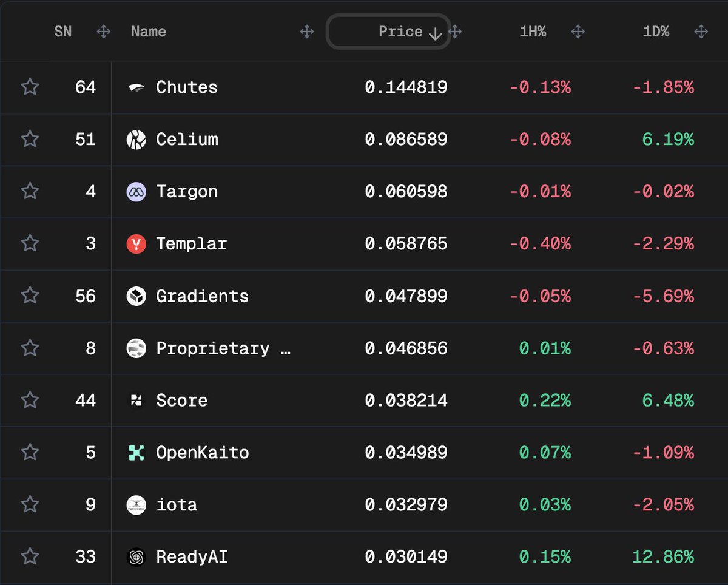Open the ReadyAI subnet name
Screen dimensions: 728x585
192,557
